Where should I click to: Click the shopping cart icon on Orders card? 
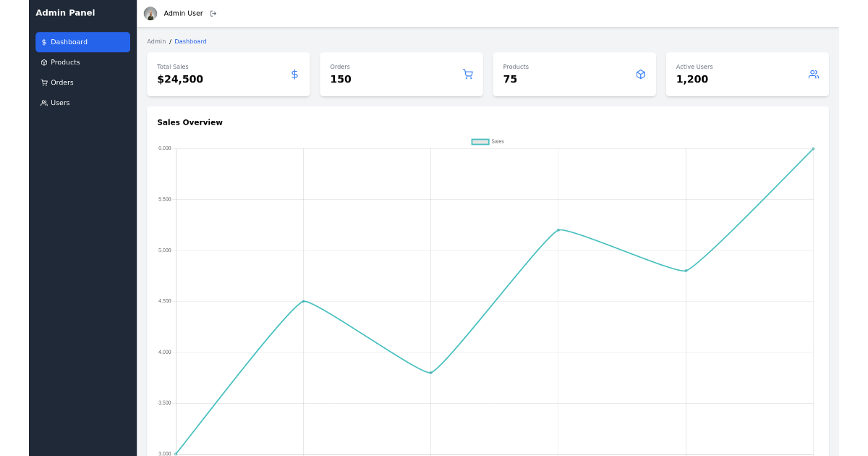(x=467, y=74)
